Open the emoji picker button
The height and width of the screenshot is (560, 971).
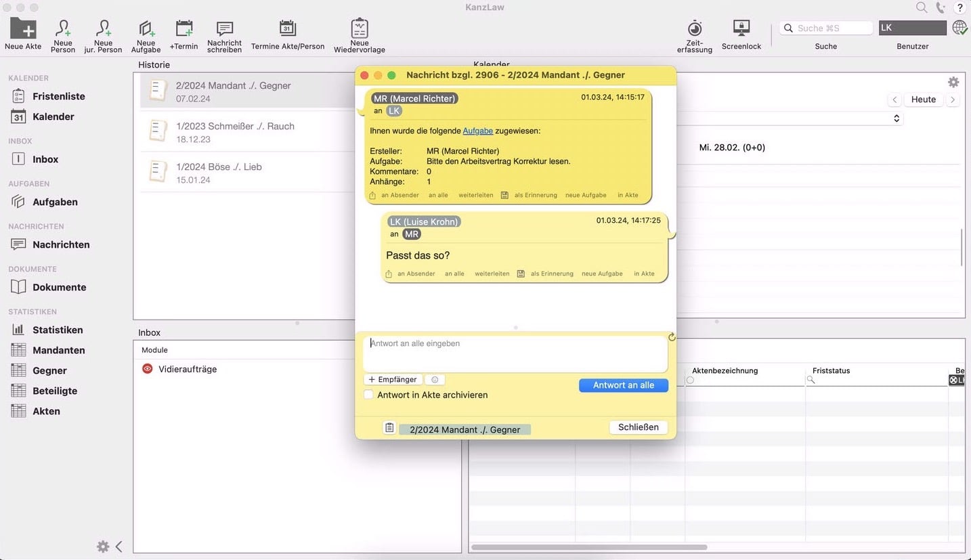pos(435,380)
